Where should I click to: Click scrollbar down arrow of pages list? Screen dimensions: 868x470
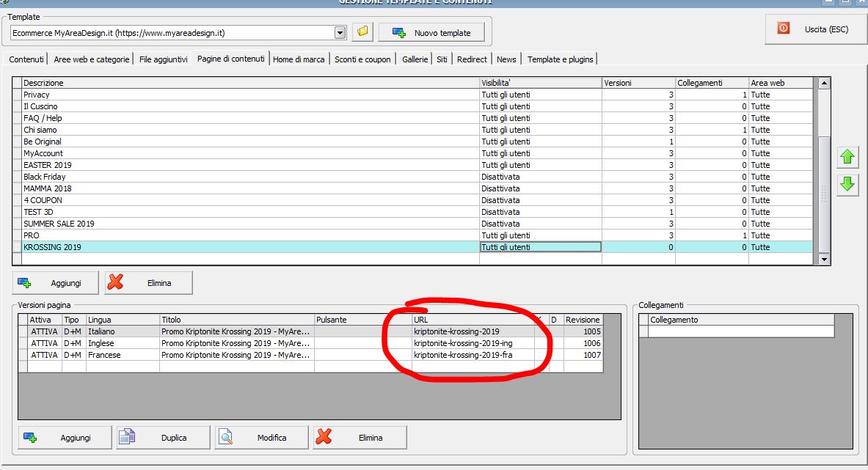point(824,259)
